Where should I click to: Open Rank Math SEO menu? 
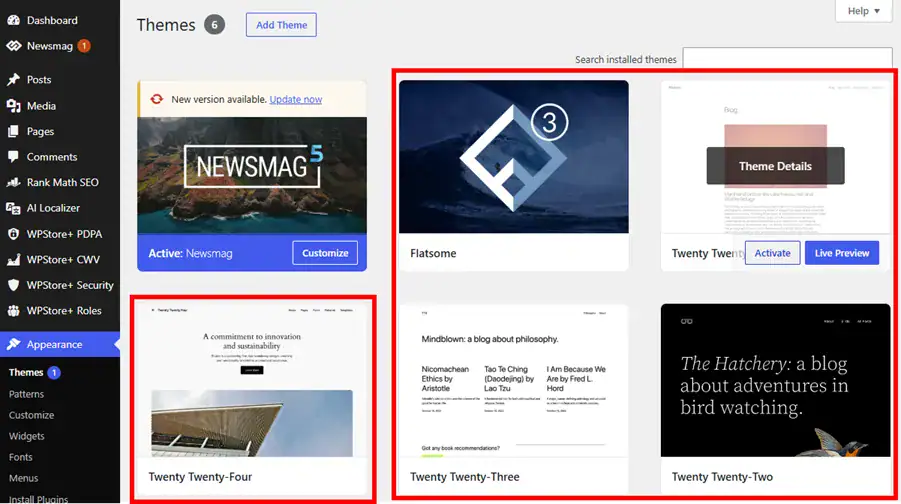pos(63,182)
